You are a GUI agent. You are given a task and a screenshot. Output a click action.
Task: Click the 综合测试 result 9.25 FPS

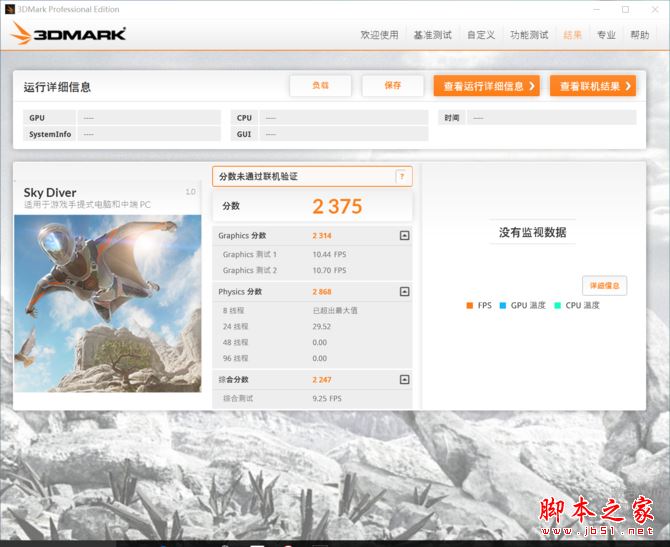coord(327,398)
